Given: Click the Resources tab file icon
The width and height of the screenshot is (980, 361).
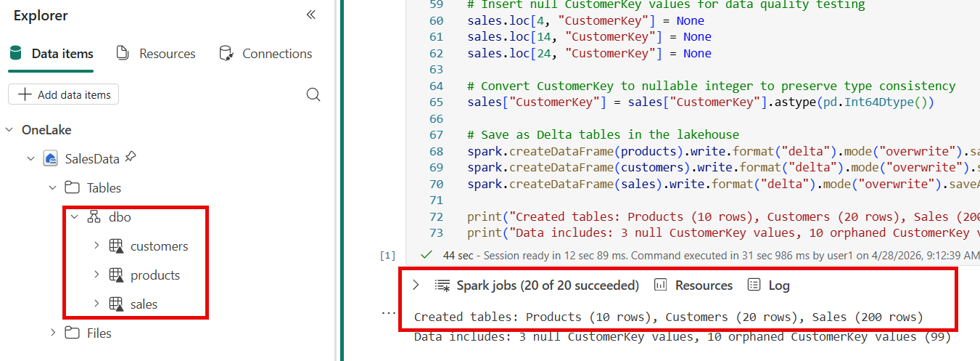Looking at the screenshot, I should [x=123, y=53].
